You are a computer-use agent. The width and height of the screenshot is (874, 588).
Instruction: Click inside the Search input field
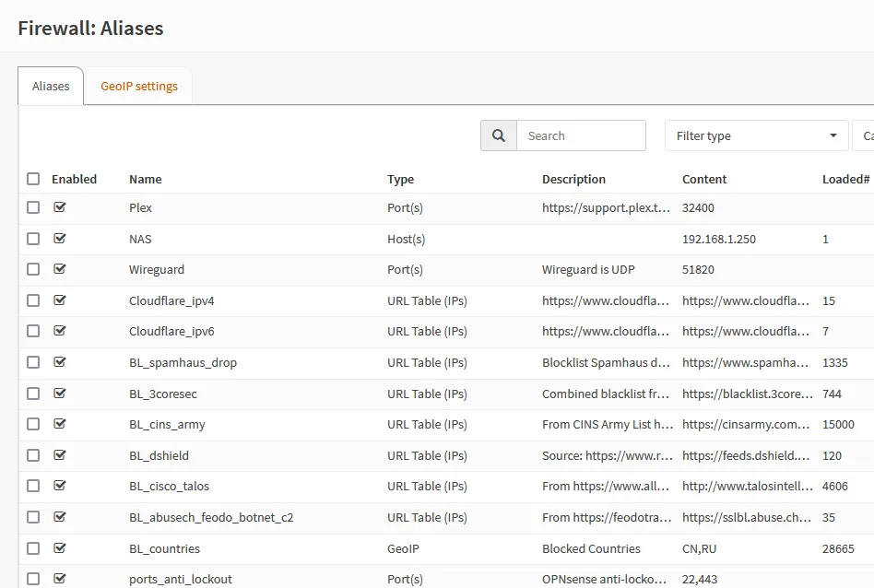tap(581, 135)
